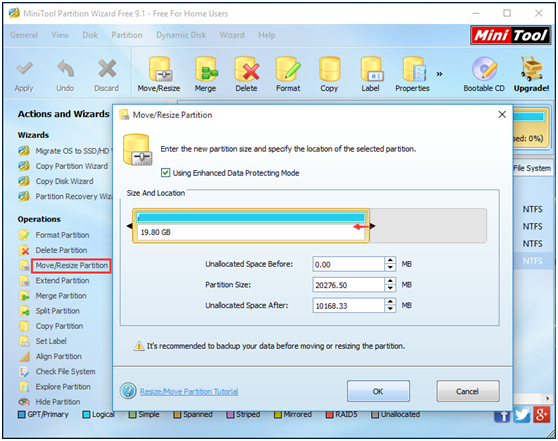Select the Format toolbar icon
Viewport: 558px width, 441px height.
(x=288, y=69)
